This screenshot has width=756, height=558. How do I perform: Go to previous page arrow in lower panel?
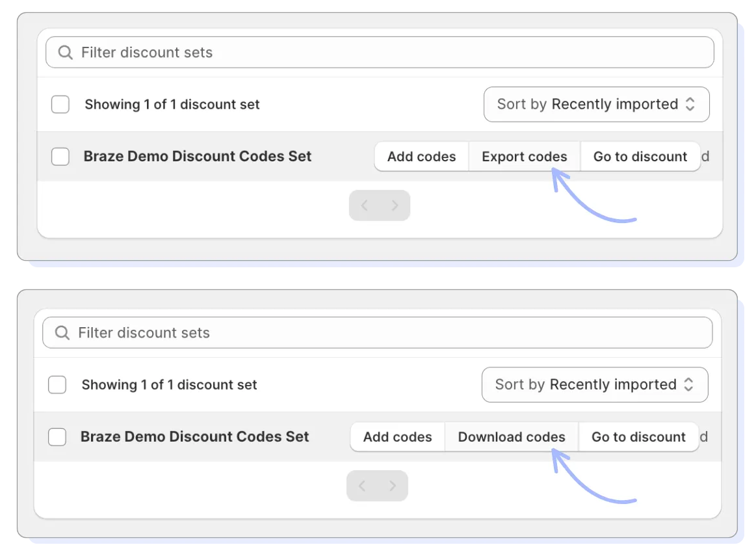pos(362,486)
